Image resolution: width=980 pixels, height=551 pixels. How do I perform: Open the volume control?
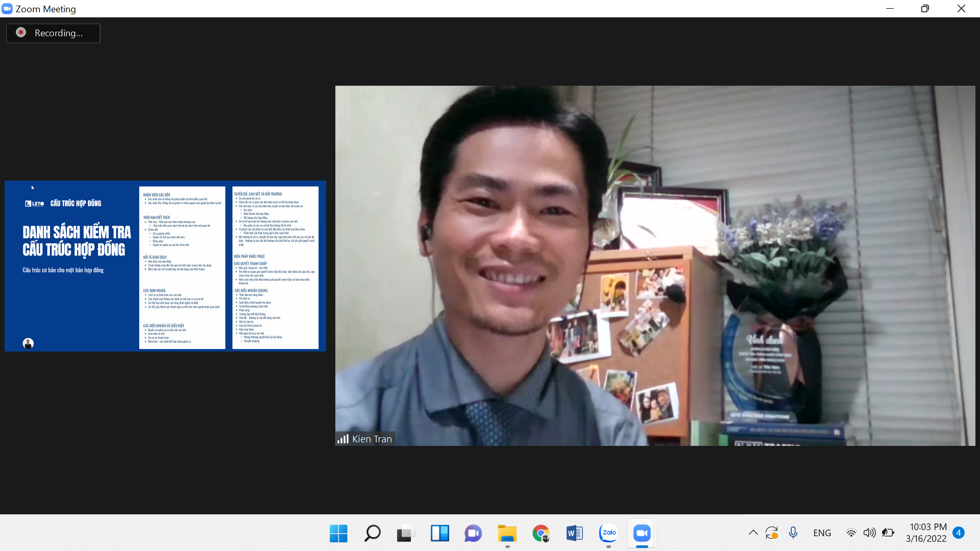(x=869, y=533)
